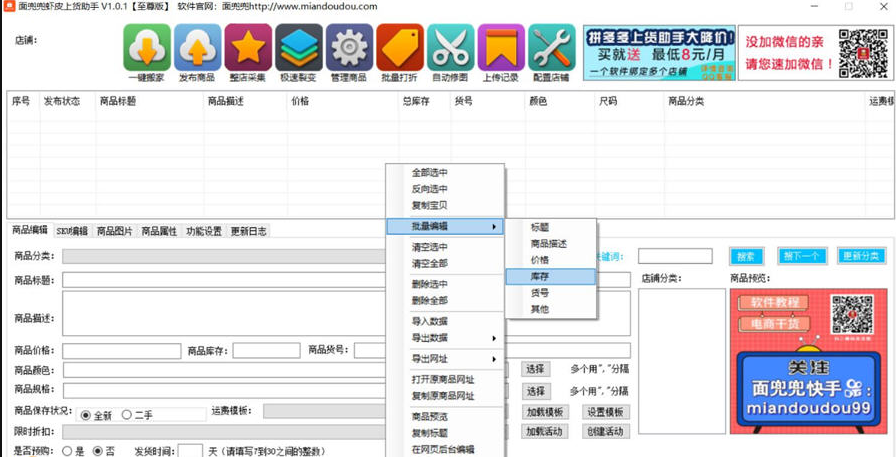Click 选择 button for 商品颜色
Viewport: 896px width, 457px height.
(535, 369)
